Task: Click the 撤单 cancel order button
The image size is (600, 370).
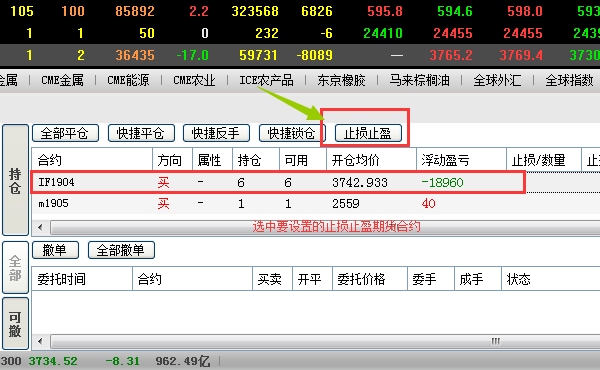Action: pos(55,250)
